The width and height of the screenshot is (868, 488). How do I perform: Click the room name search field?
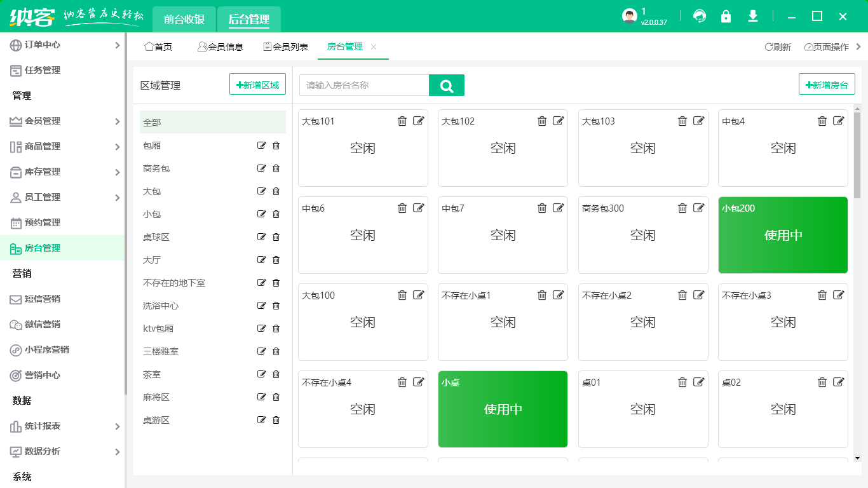364,85
